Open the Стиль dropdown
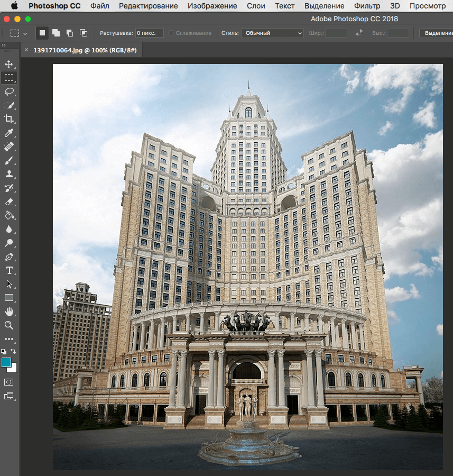453x476 pixels. pyautogui.click(x=272, y=33)
